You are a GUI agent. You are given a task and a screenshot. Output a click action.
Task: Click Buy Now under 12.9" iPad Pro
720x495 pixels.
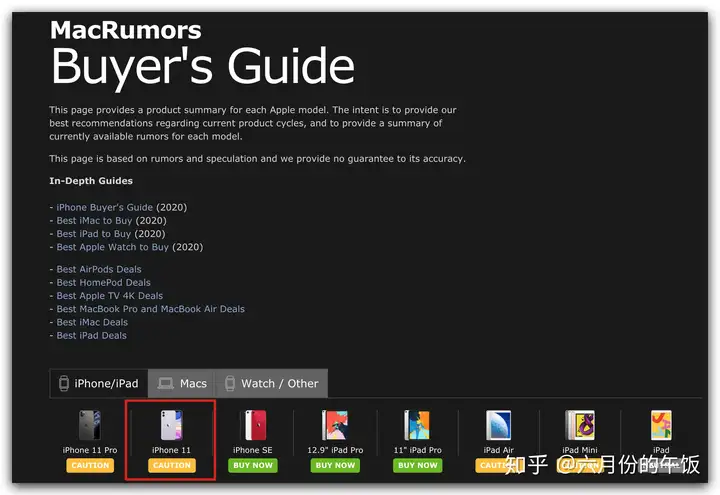click(x=335, y=466)
